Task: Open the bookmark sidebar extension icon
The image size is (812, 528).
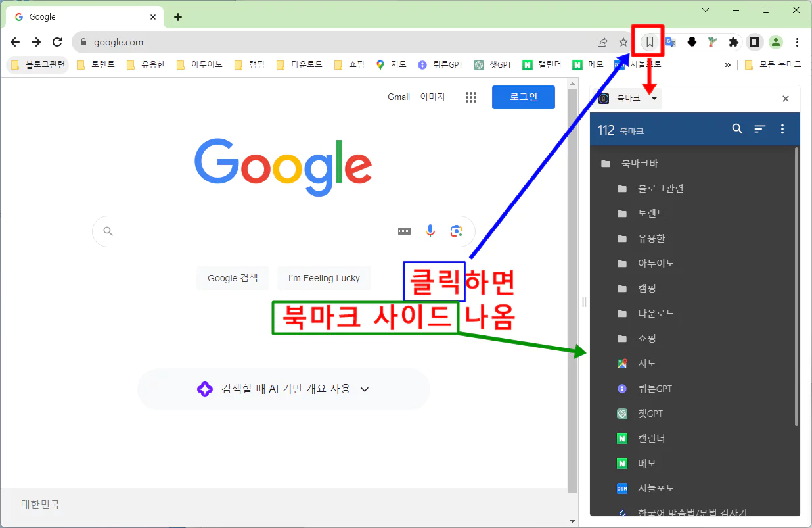Action: coord(649,42)
